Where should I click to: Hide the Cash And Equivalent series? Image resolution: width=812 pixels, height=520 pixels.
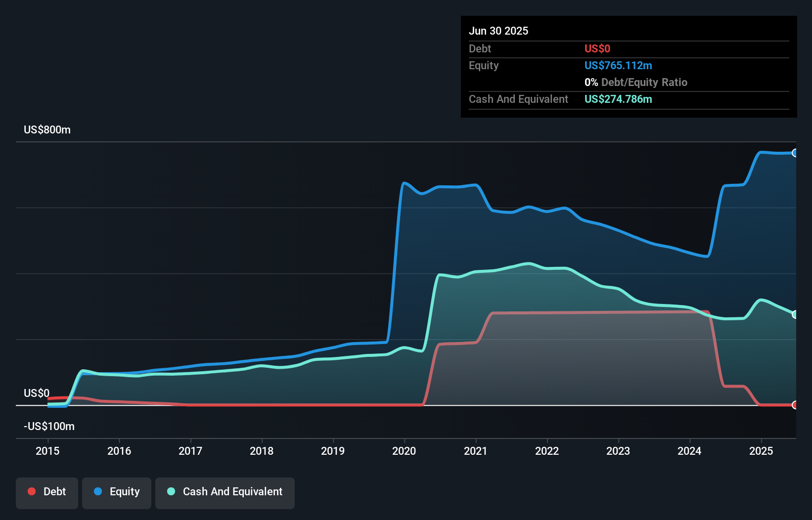pyautogui.click(x=225, y=492)
